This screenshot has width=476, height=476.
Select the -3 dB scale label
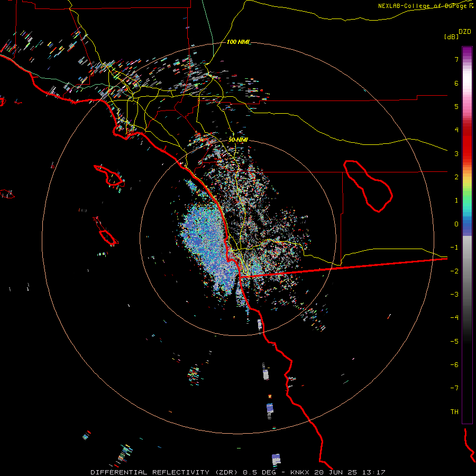[x=454, y=294]
